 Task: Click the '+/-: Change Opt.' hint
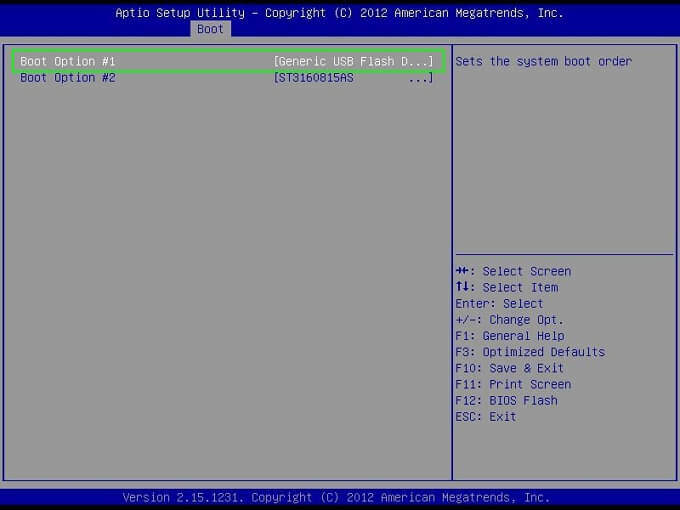pos(509,320)
